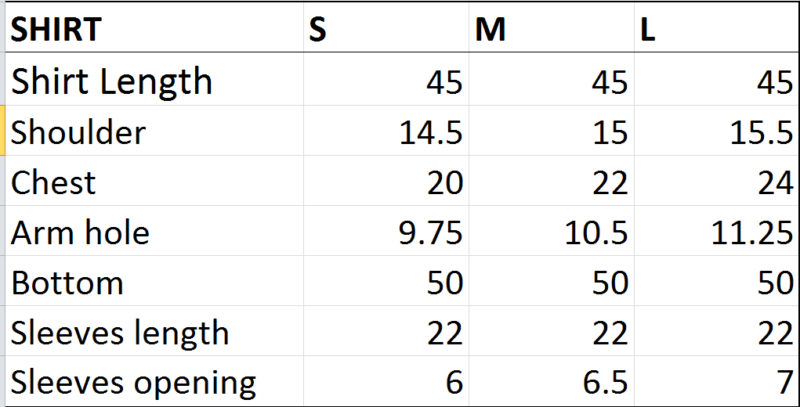Select Chest value 22 for size M
The width and height of the screenshot is (800, 407).
pyautogui.click(x=552, y=181)
